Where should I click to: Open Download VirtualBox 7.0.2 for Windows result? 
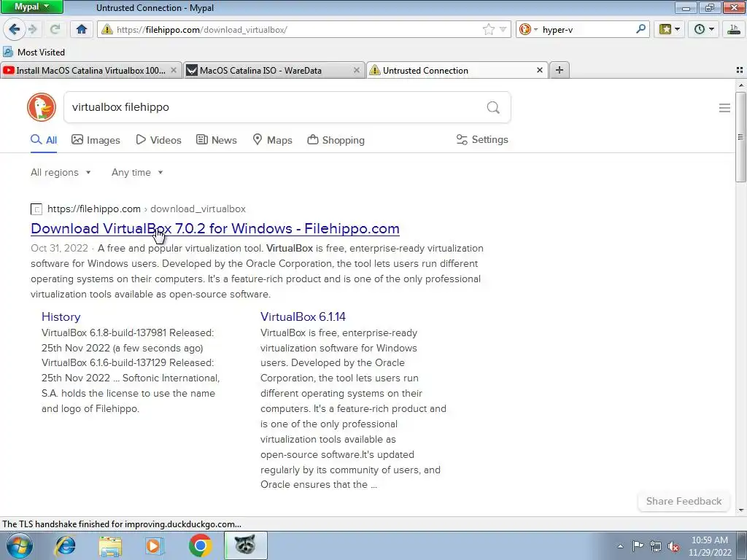(x=215, y=228)
